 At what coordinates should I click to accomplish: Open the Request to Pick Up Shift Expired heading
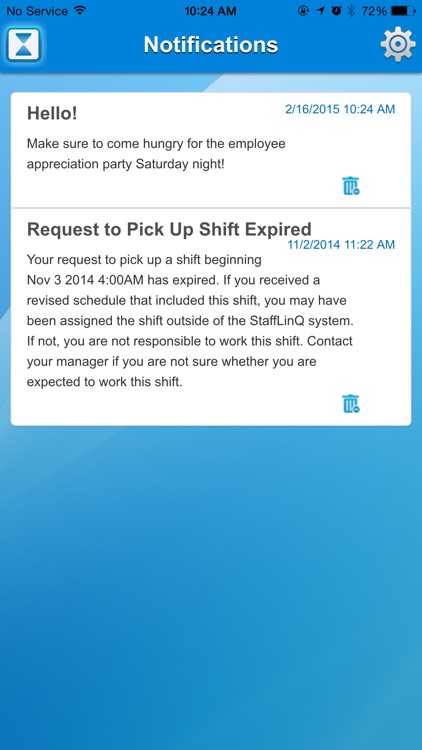pyautogui.click(x=169, y=229)
